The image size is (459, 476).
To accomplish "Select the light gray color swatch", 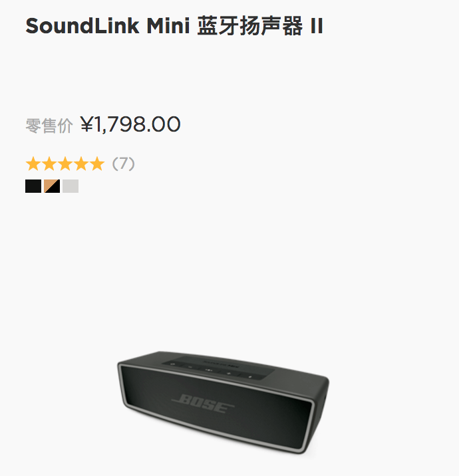I will (71, 186).
